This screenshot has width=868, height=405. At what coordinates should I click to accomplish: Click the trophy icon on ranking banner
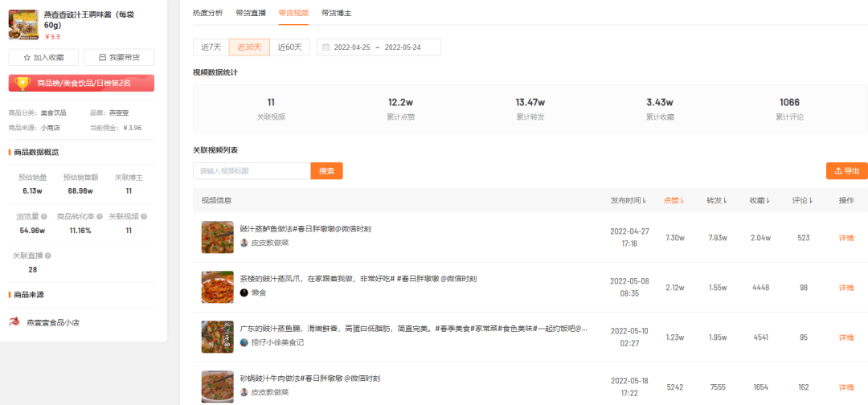[23, 83]
